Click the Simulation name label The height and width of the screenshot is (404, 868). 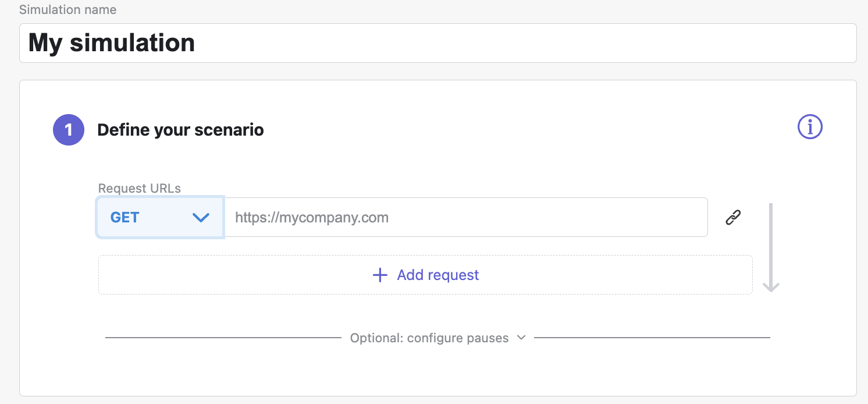[x=67, y=10]
